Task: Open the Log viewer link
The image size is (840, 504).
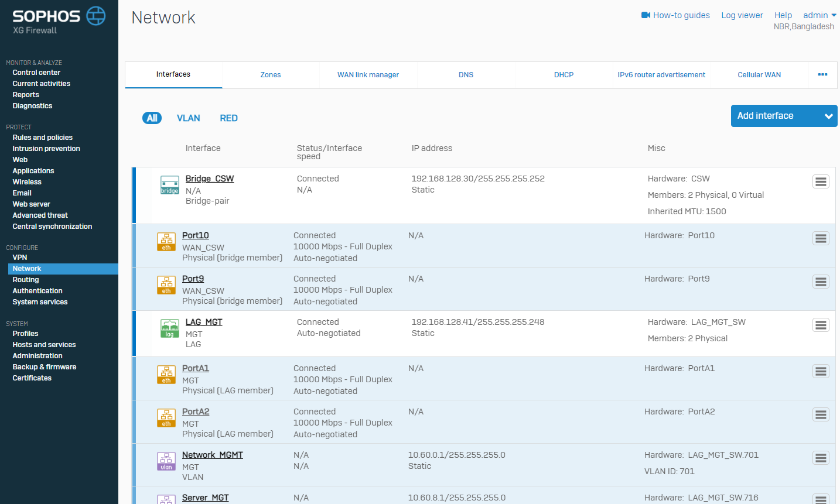Action: pos(742,15)
